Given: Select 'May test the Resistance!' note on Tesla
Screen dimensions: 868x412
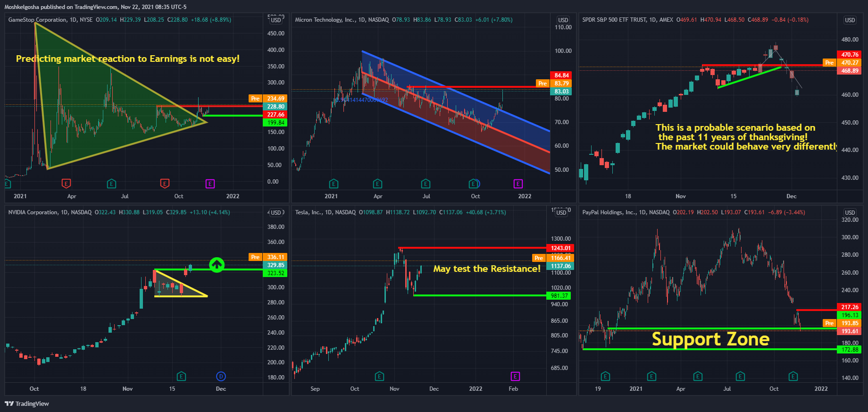Looking at the screenshot, I should 487,269.
